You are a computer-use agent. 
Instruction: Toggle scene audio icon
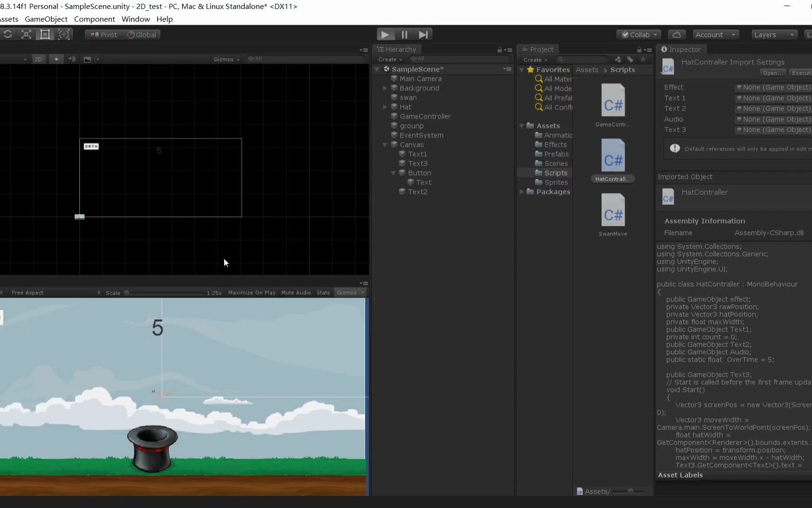tap(71, 59)
